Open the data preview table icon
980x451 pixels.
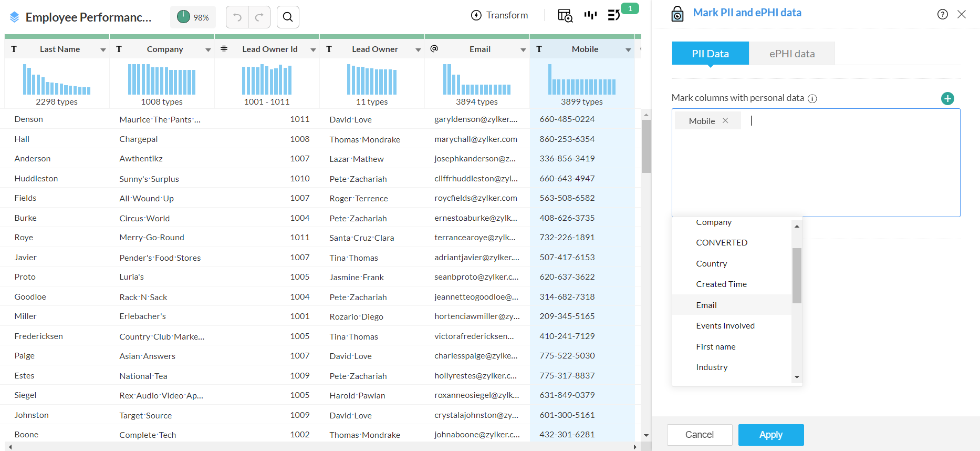[565, 16]
